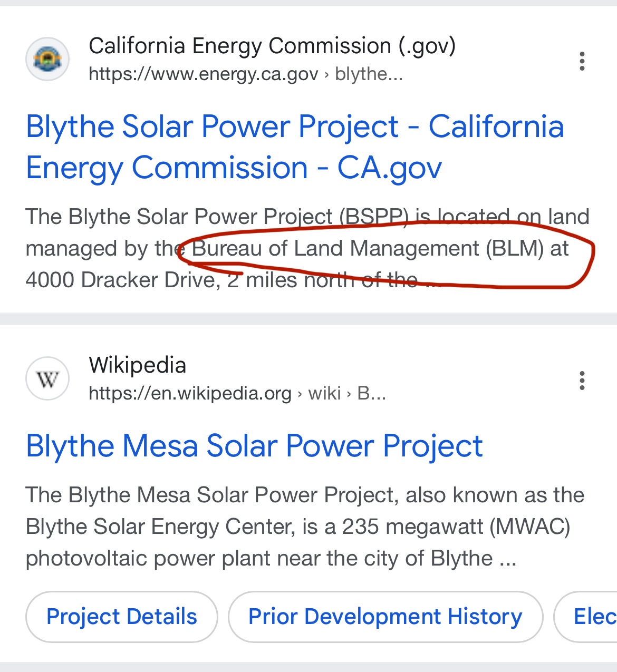This screenshot has width=617, height=672.
Task: Click the wiki path segment in breadcrumb
Action: click(324, 394)
